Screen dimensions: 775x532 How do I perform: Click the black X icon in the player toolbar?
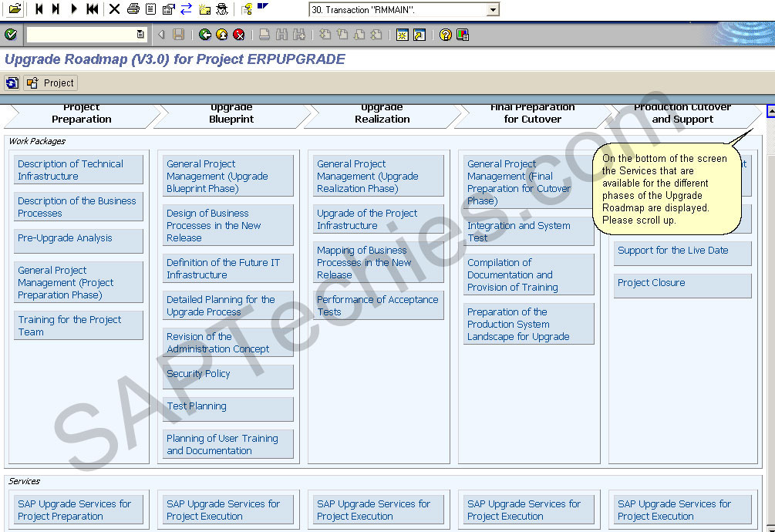(x=114, y=8)
